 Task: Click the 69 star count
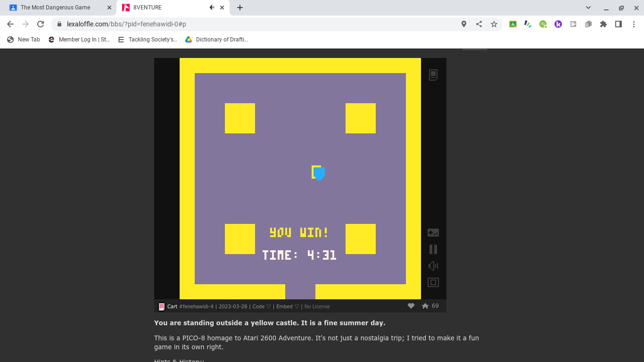pos(435,306)
